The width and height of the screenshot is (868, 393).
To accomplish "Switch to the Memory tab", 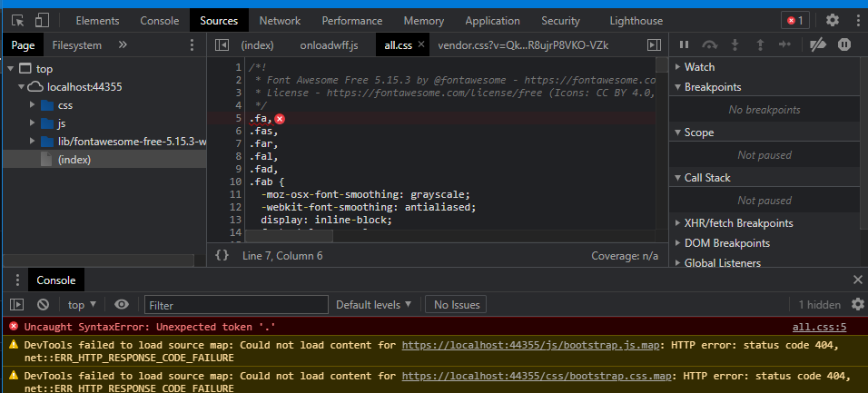I will (423, 21).
